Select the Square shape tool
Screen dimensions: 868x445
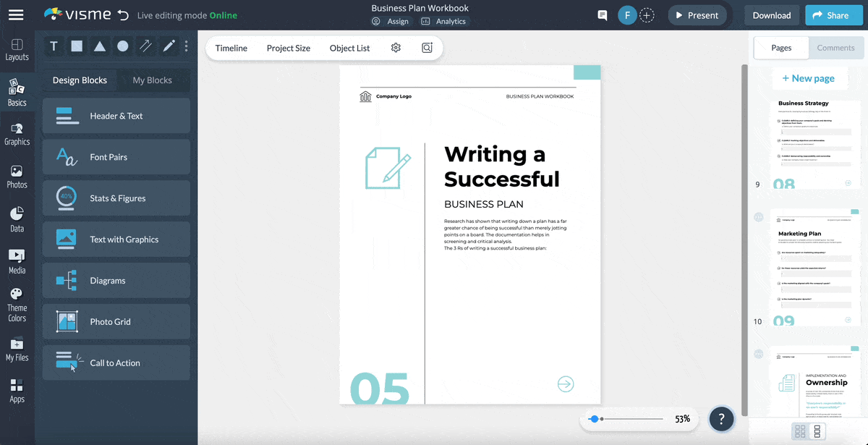pos(77,46)
